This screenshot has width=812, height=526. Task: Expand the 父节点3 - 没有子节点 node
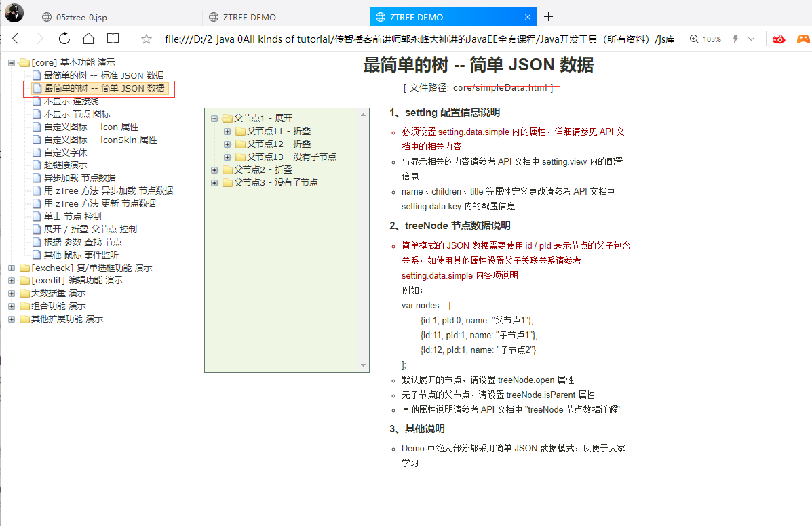[x=214, y=183]
